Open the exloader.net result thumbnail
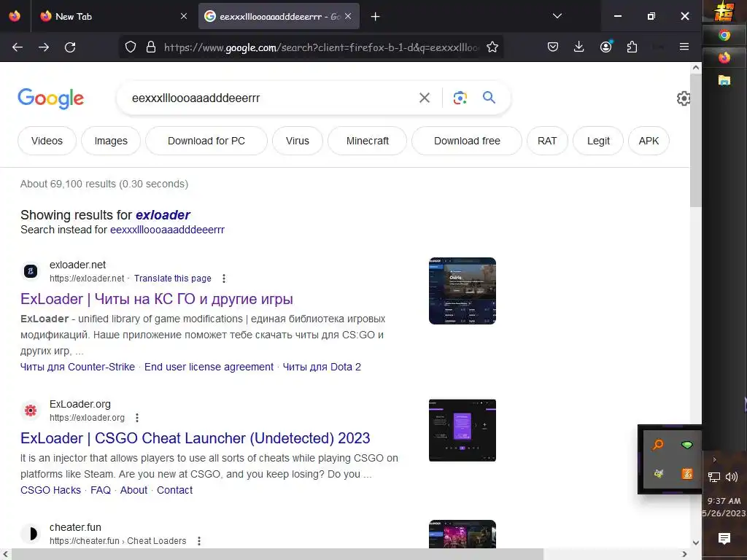The image size is (747, 560). pos(462,291)
